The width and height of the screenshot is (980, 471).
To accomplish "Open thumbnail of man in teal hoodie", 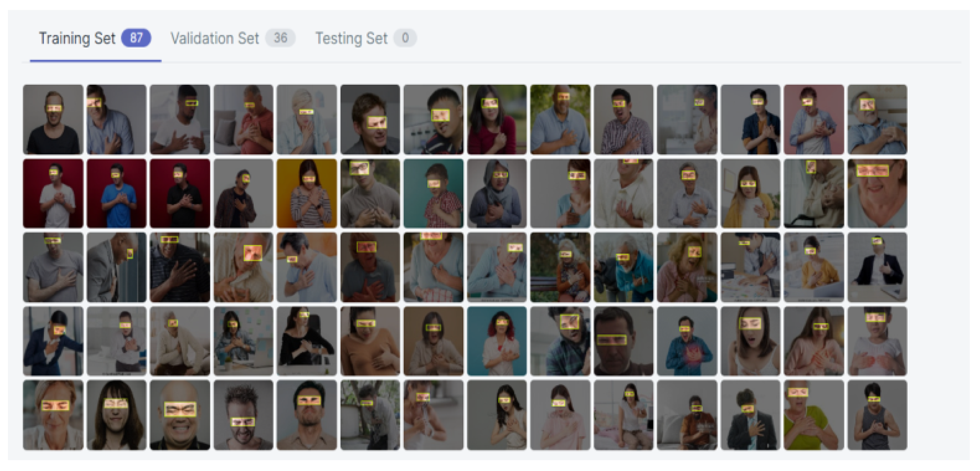I will coord(624,267).
